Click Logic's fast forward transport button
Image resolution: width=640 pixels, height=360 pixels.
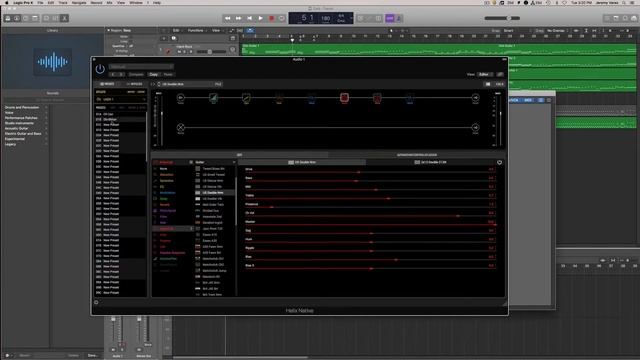238,18
